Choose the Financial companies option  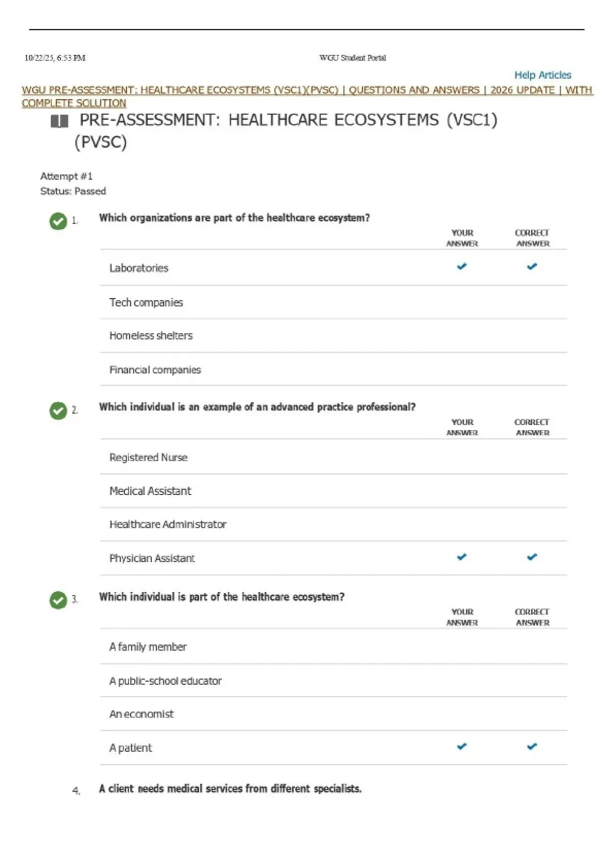(334, 369)
